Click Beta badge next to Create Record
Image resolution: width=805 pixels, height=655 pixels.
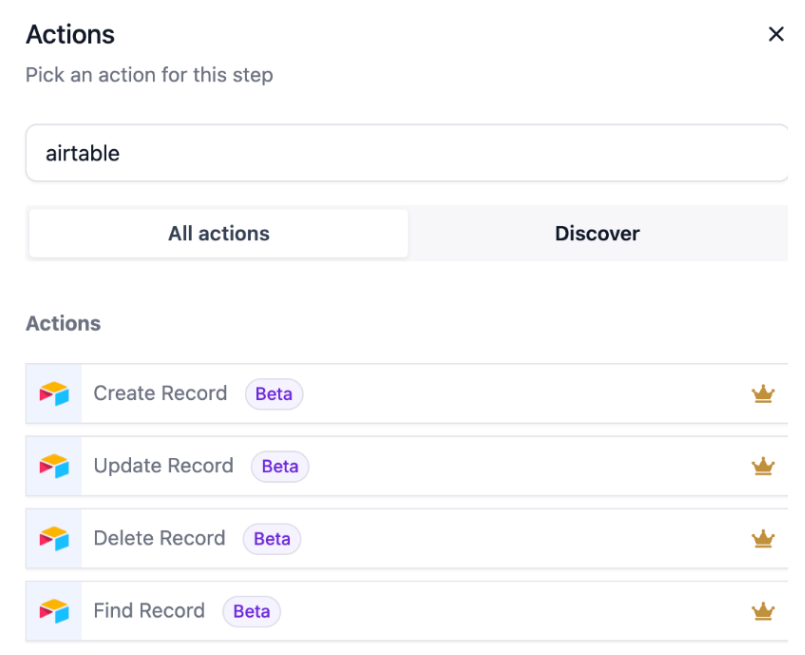pos(274,394)
